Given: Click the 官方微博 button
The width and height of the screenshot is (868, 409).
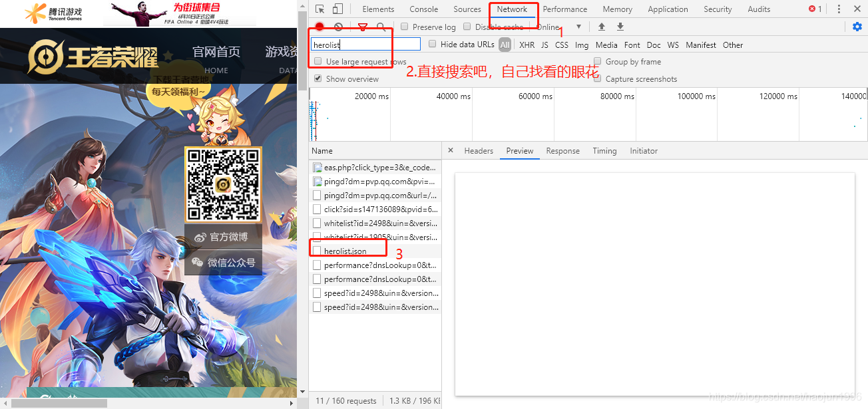Looking at the screenshot, I should pyautogui.click(x=223, y=237).
